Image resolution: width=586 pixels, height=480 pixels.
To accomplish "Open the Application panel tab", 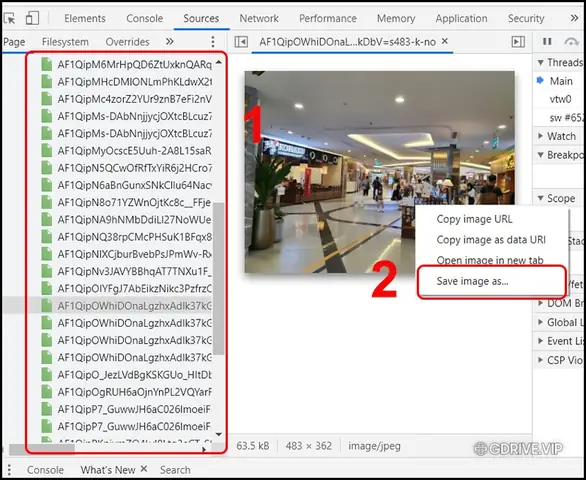I will coord(461,18).
